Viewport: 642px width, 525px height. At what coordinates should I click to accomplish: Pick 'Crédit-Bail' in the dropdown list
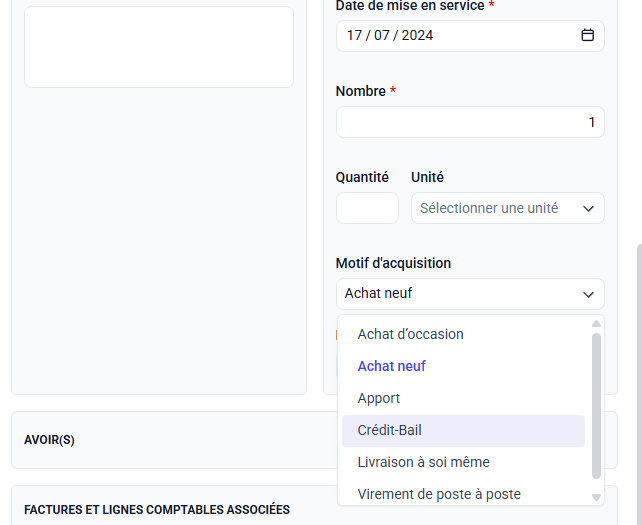[390, 430]
